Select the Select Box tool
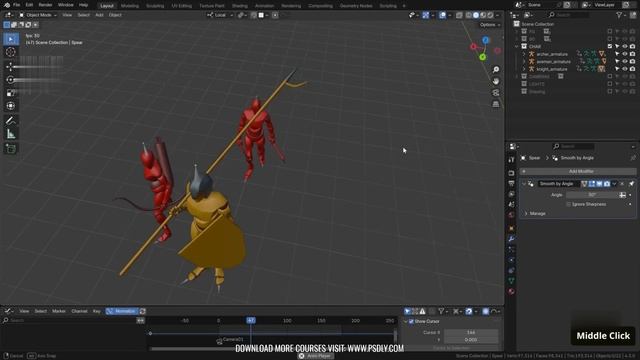This screenshot has height=360, width=640. (11, 39)
